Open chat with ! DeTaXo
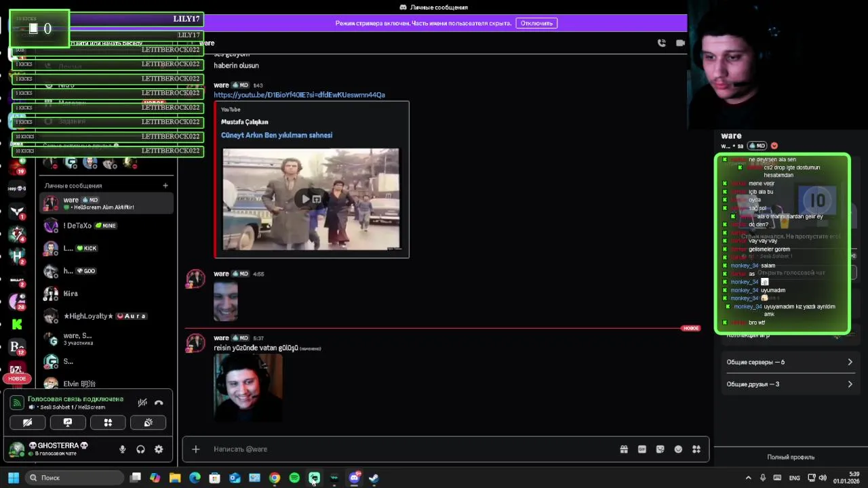The height and width of the screenshot is (488, 868). (106, 226)
